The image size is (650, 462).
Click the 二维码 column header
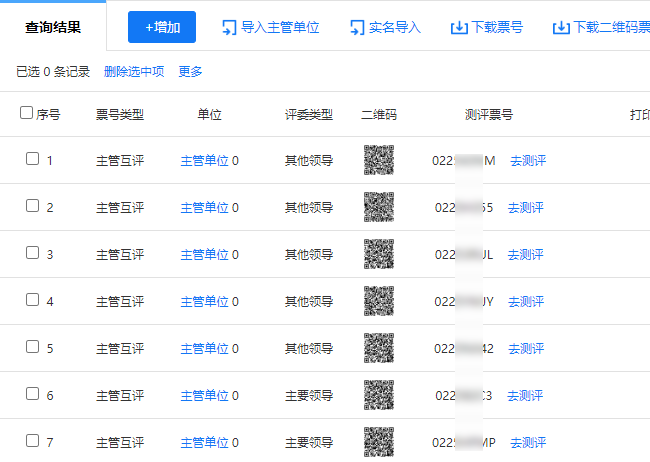point(379,114)
